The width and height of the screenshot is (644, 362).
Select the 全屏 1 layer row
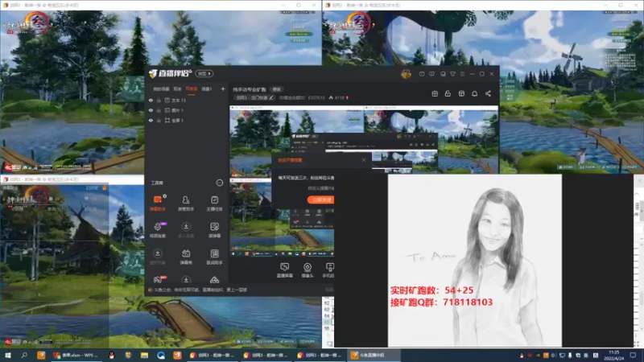coord(187,121)
